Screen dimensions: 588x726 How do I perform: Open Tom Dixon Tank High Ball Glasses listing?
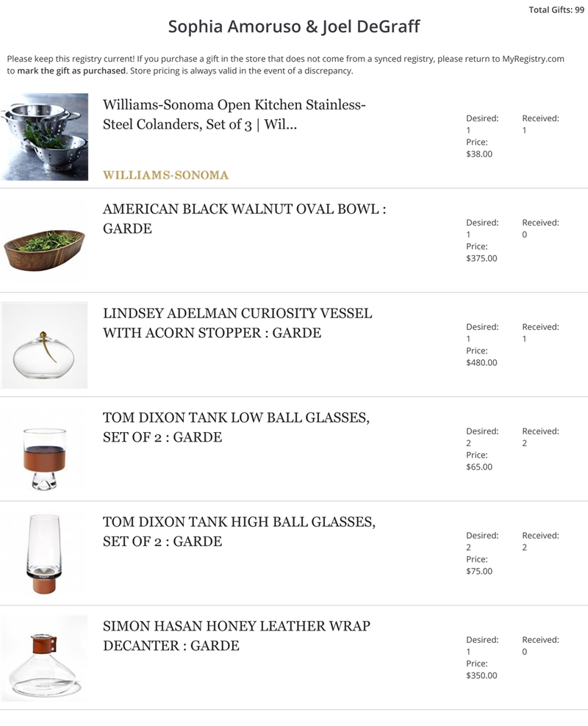239,531
